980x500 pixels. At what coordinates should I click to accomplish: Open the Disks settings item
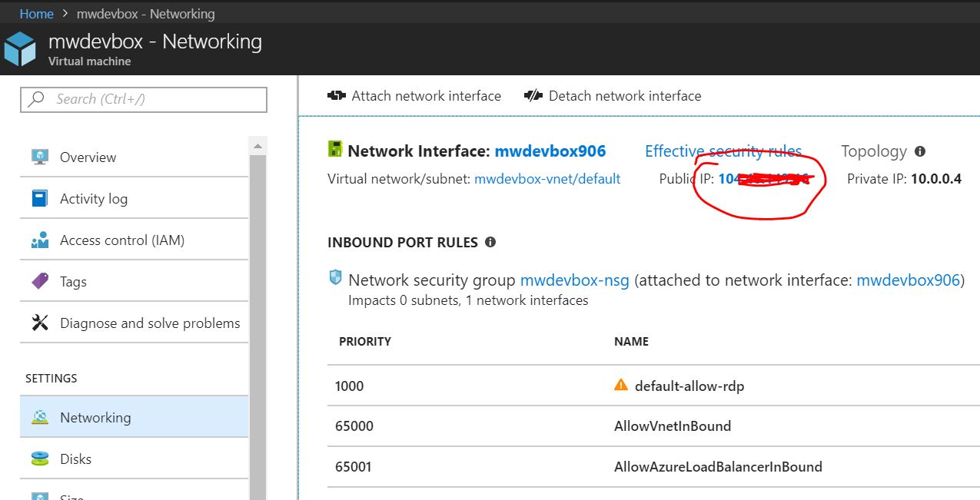coord(134,459)
